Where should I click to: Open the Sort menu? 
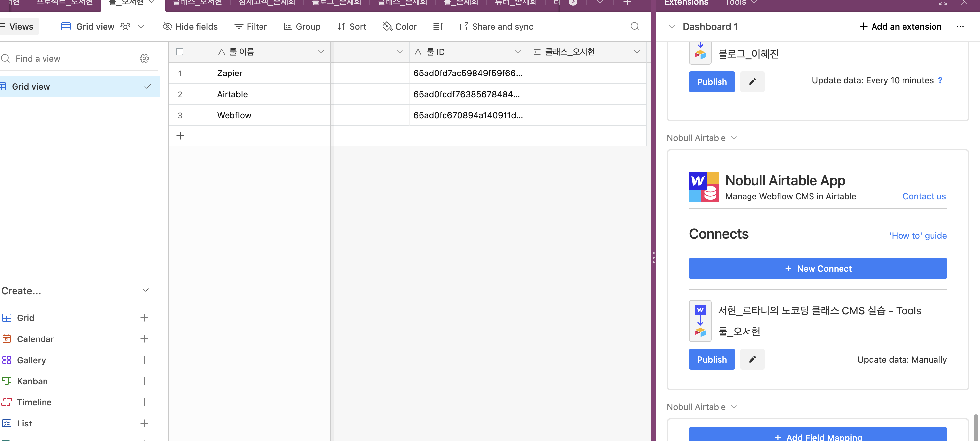point(352,27)
